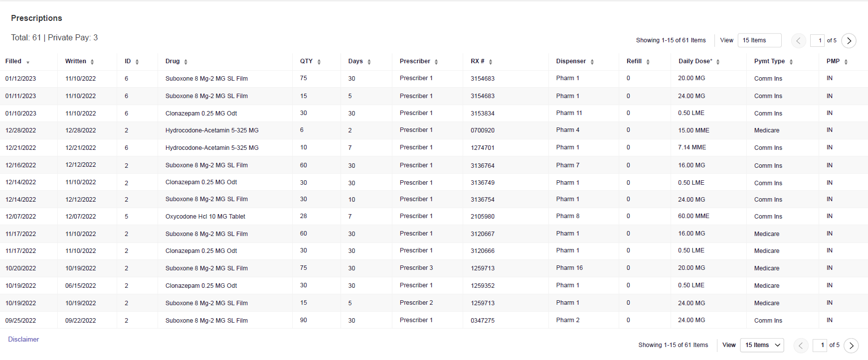Go to next page using bottom arrow
The image size is (868, 360).
click(851, 346)
